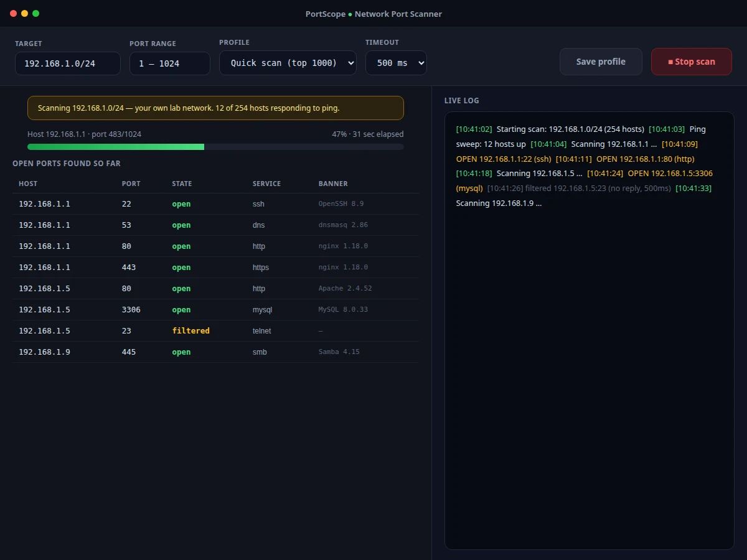
Task: Stop the running scan
Action: [x=692, y=62]
